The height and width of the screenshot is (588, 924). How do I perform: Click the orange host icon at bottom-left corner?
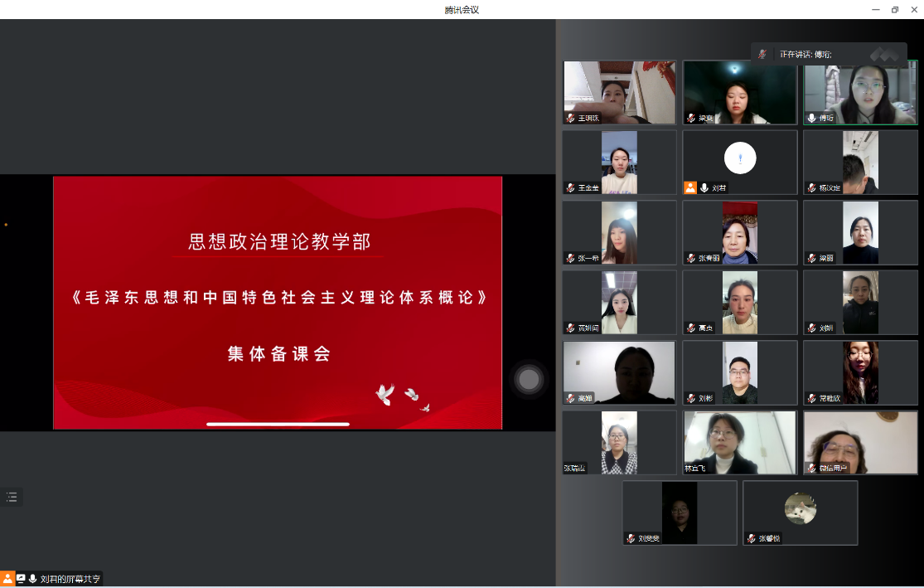tap(7, 579)
